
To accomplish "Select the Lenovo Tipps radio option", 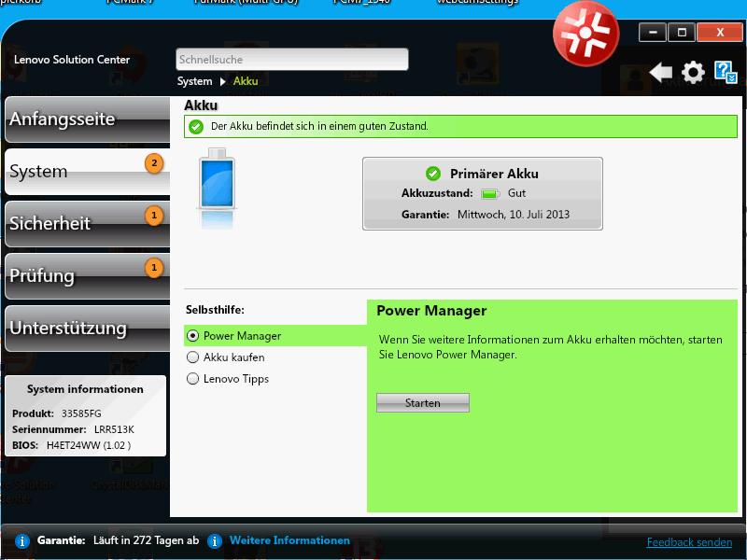I will pos(192,379).
